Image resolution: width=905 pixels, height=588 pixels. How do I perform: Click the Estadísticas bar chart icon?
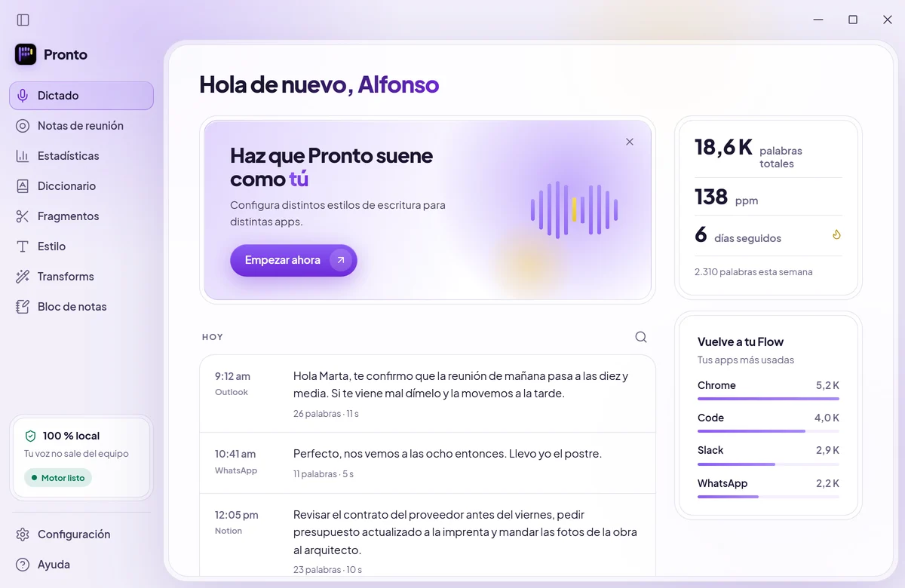[23, 156]
